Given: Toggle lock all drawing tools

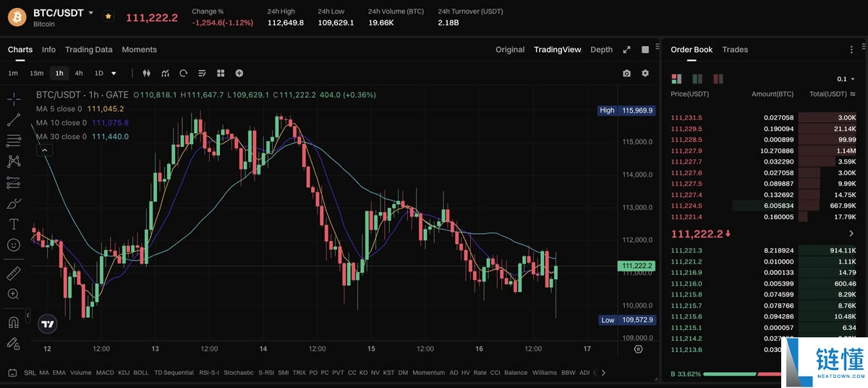Looking at the screenshot, I should (13, 343).
